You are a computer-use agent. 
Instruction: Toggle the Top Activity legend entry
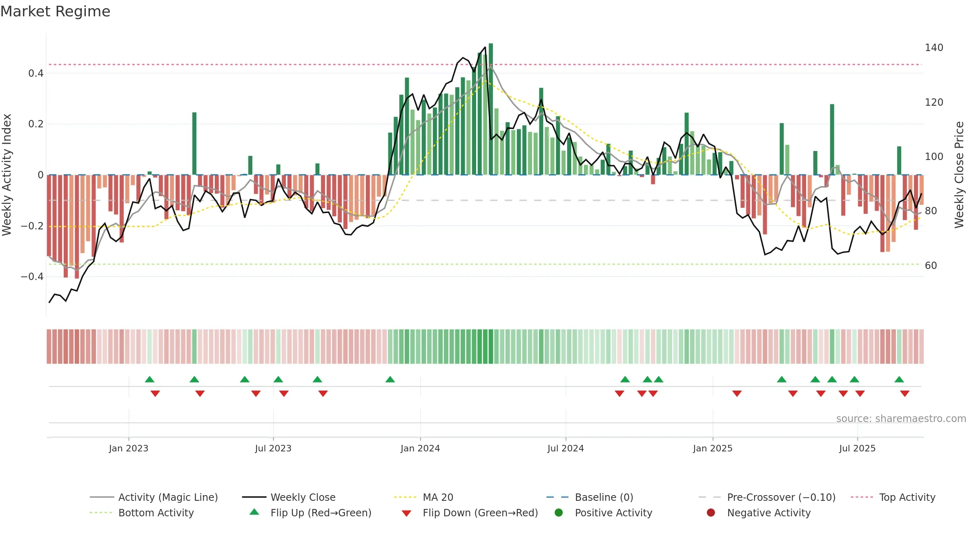coord(893,497)
